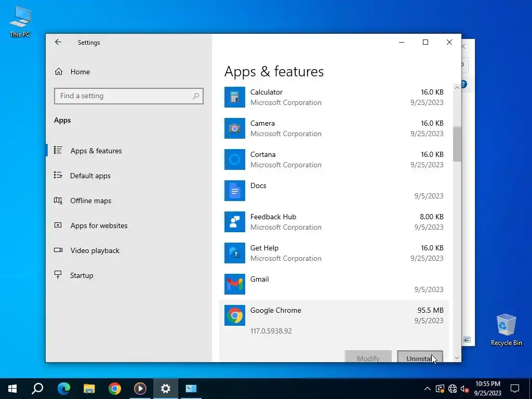Switch to the blue window taskbar icon
532x399 pixels.
191,389
